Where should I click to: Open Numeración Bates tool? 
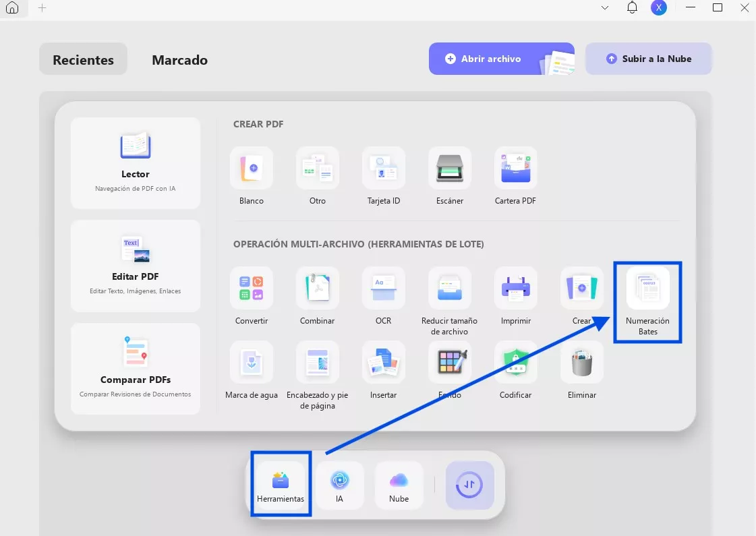647,289
